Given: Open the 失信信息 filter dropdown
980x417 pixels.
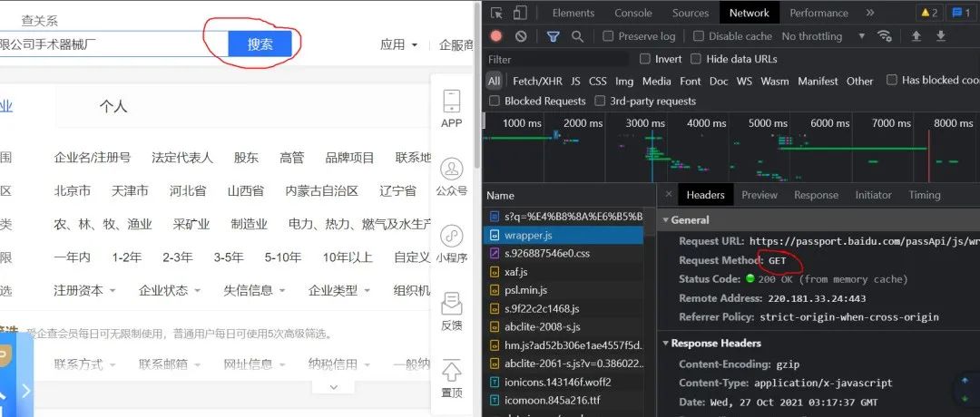Looking at the screenshot, I should [254, 290].
